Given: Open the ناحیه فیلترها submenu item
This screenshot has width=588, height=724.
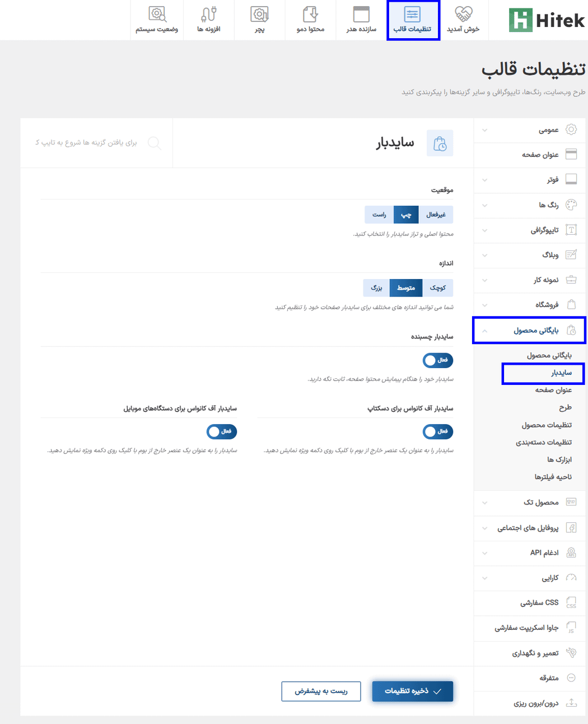Looking at the screenshot, I should point(553,477).
